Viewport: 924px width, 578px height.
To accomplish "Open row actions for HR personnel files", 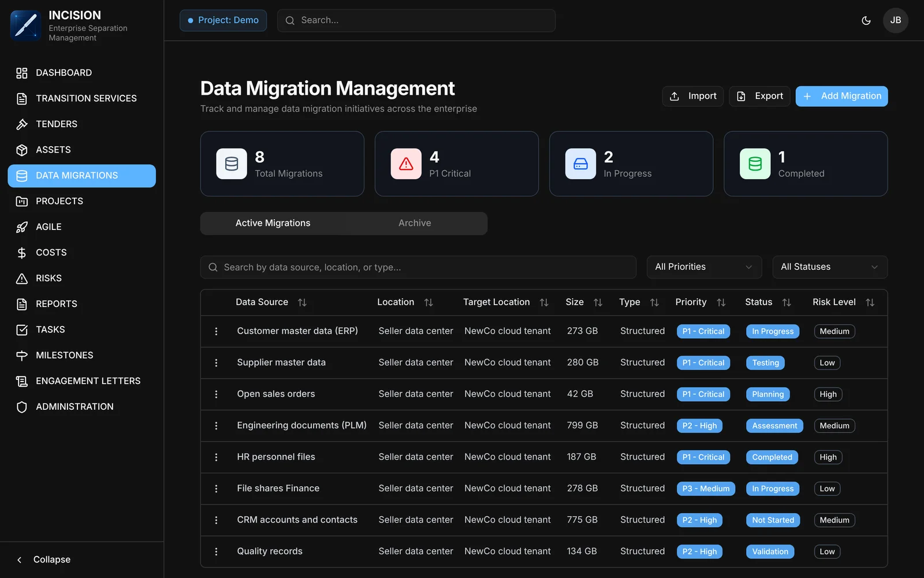I will 216,457.
